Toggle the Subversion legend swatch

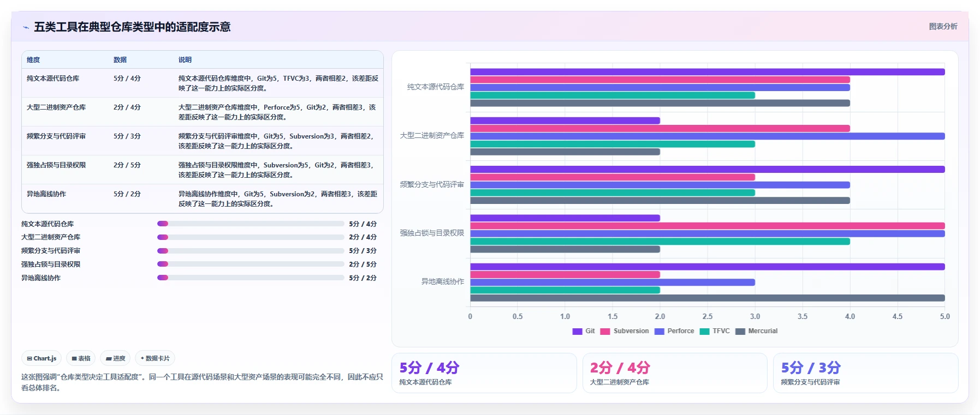tap(605, 331)
